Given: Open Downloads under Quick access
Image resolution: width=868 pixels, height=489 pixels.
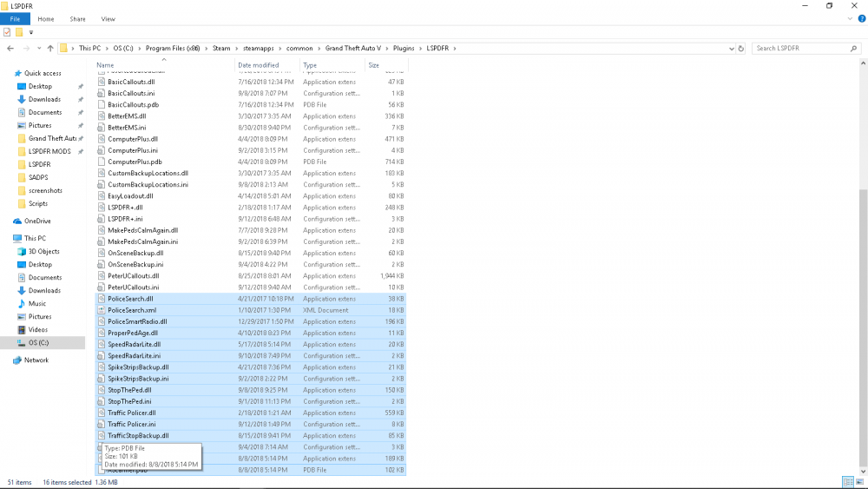Looking at the screenshot, I should [x=44, y=99].
